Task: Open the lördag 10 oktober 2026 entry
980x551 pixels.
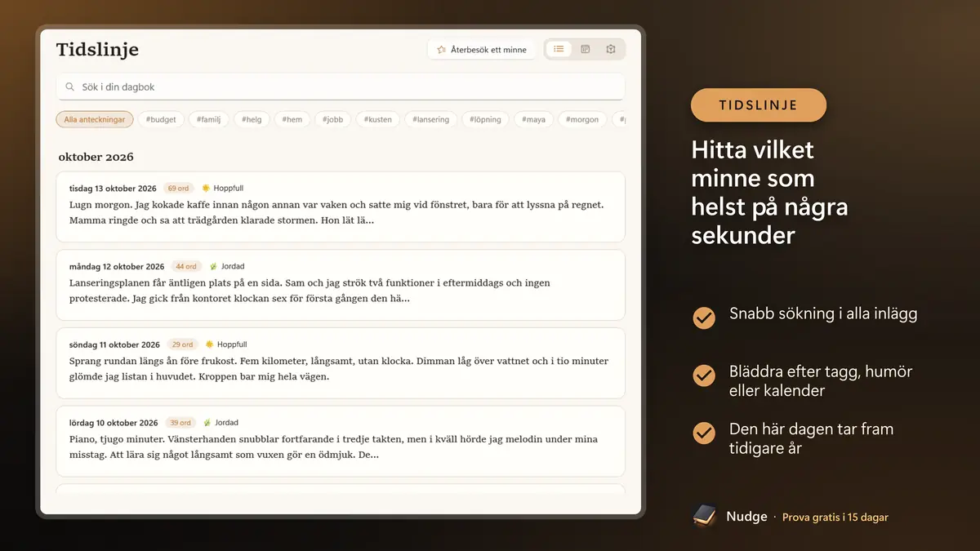Action: 341,442
